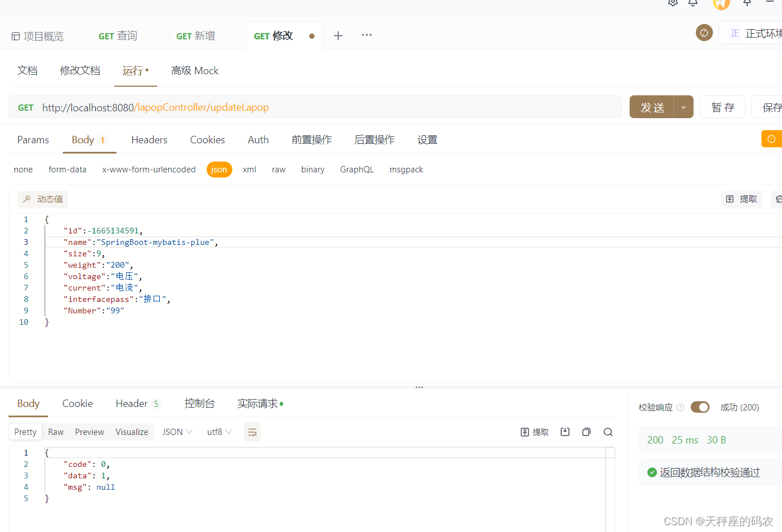Open the 实际请求 tab
The image size is (782, 532).
(x=260, y=404)
